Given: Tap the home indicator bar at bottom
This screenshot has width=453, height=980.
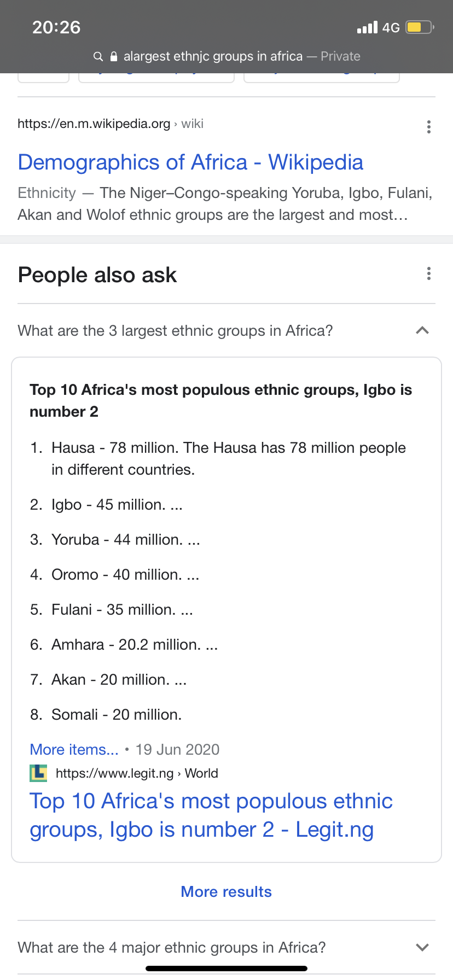Looking at the screenshot, I should pyautogui.click(x=226, y=969).
